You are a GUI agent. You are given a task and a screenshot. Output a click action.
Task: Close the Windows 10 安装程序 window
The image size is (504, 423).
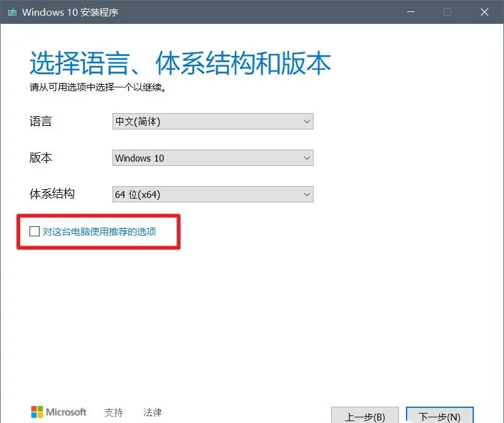(486, 12)
